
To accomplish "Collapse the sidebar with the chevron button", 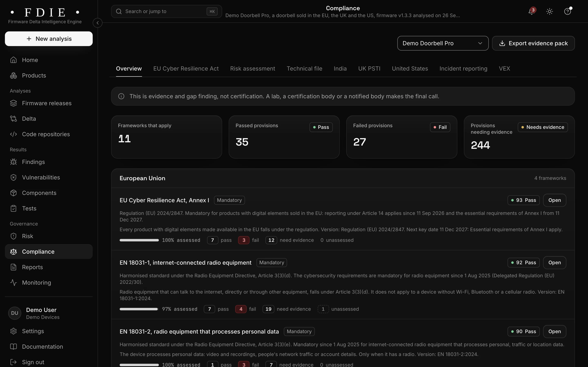I will tap(97, 23).
